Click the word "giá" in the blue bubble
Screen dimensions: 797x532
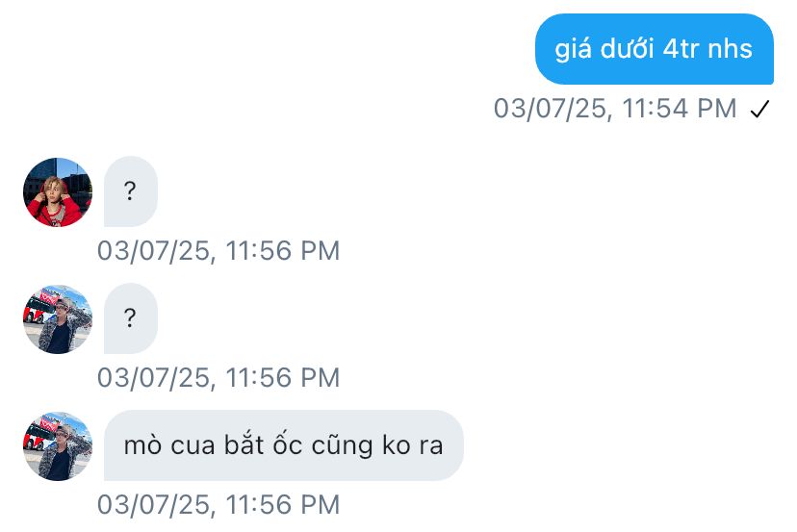click(574, 50)
